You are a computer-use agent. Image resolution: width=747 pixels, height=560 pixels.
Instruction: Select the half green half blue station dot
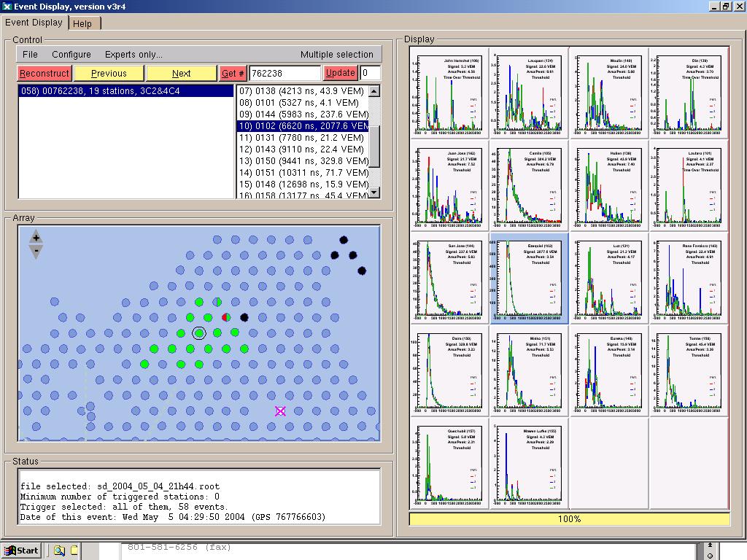coord(217,301)
